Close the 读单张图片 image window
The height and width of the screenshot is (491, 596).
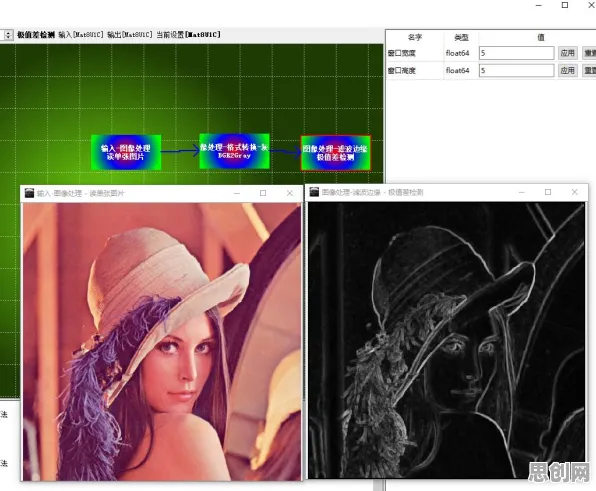290,193
